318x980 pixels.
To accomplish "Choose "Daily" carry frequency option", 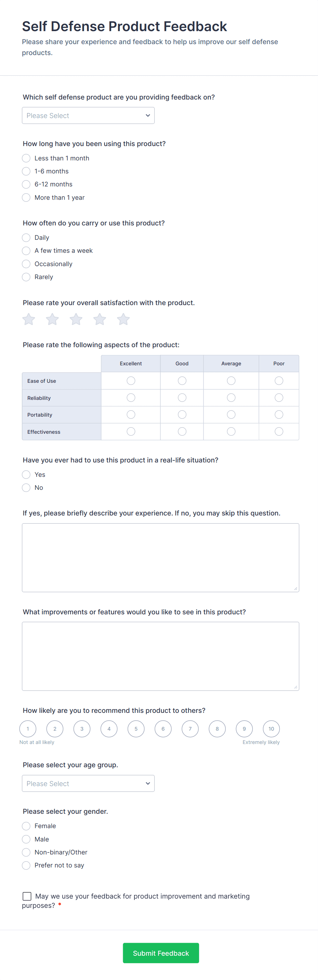I will coord(26,238).
